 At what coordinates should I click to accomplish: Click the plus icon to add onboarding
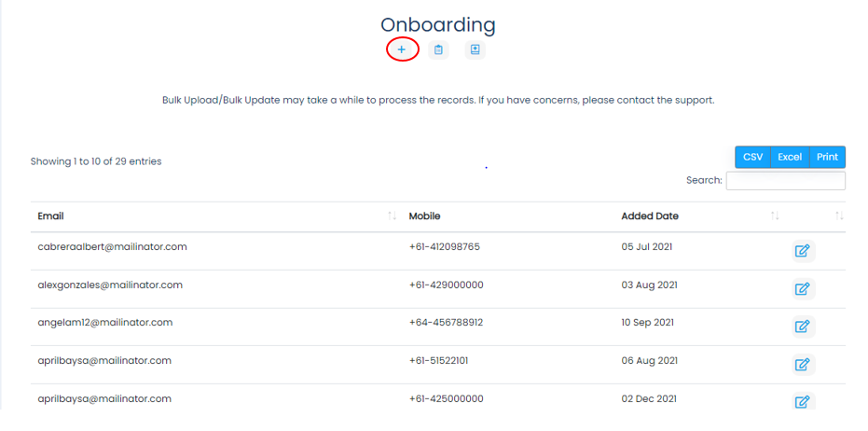click(x=401, y=49)
